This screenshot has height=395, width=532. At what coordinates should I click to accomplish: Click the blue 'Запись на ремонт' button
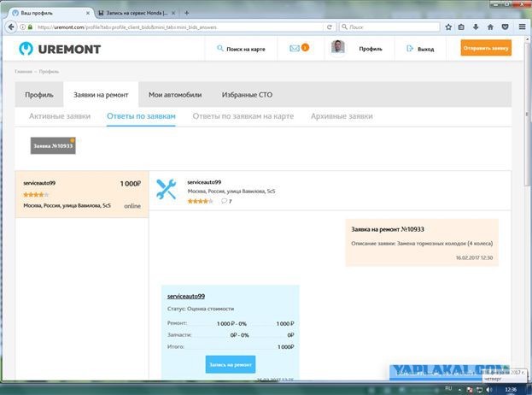[x=231, y=364]
